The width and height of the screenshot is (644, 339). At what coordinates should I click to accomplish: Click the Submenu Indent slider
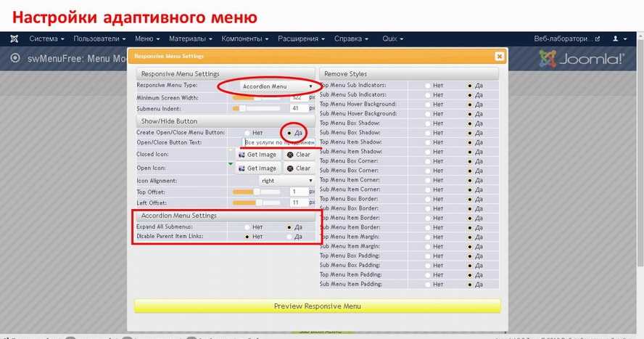(256, 108)
